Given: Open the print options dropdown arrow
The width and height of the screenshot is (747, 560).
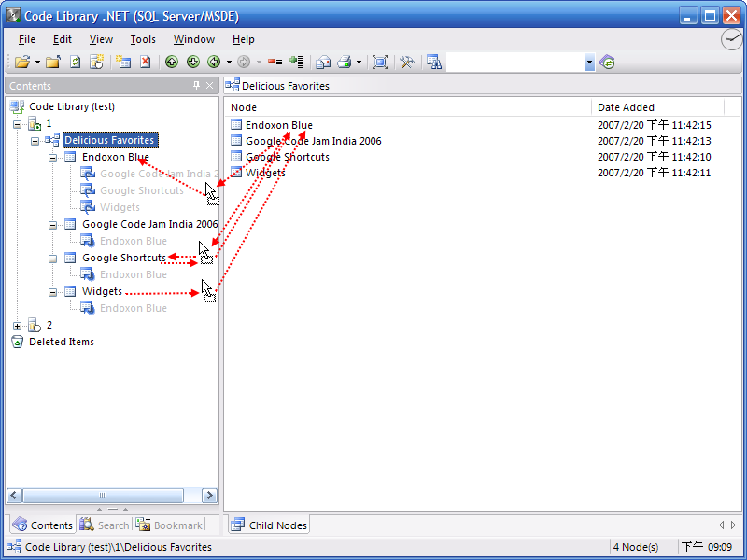Looking at the screenshot, I should pyautogui.click(x=359, y=62).
